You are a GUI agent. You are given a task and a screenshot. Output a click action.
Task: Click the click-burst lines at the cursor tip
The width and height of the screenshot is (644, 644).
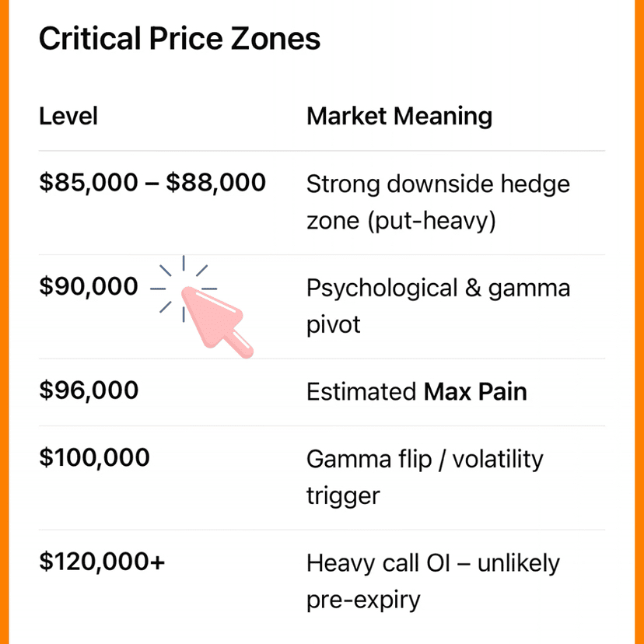tap(184, 289)
